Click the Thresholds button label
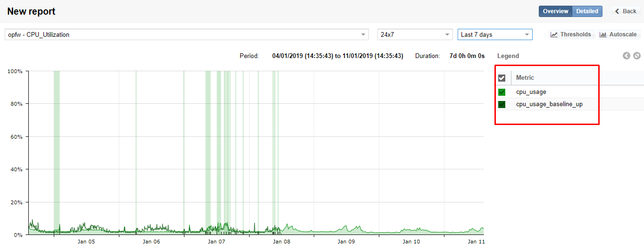Image resolution: width=644 pixels, height=251 pixels. click(576, 34)
